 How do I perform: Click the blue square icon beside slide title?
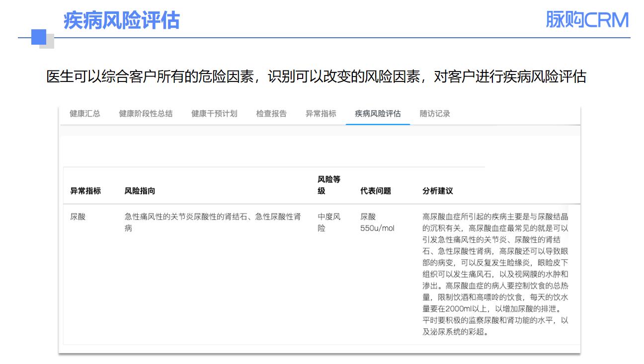coord(39,37)
